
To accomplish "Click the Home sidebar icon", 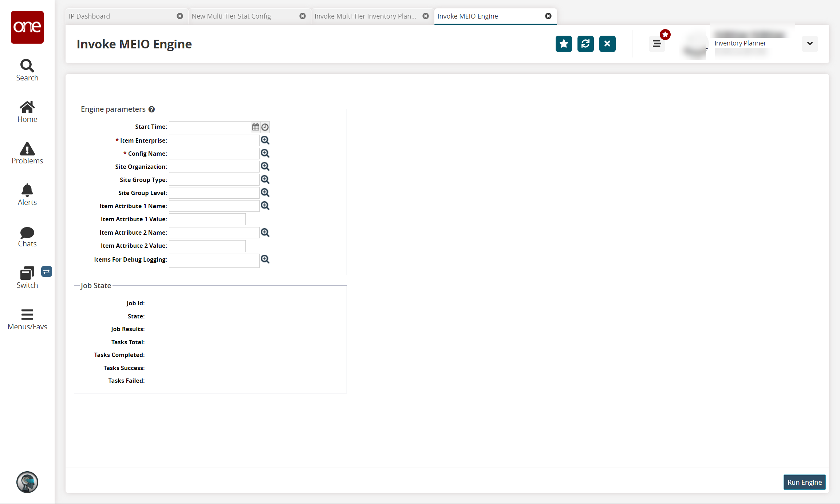I will tap(28, 111).
